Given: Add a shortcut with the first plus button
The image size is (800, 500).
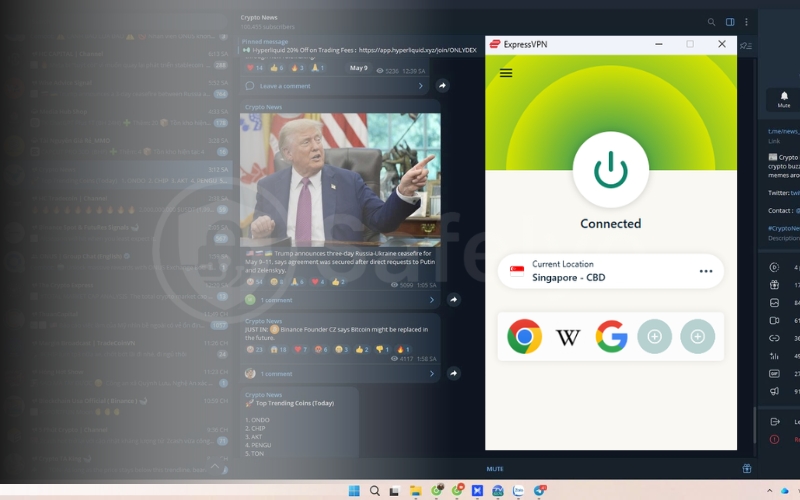Looking at the screenshot, I should click(655, 336).
